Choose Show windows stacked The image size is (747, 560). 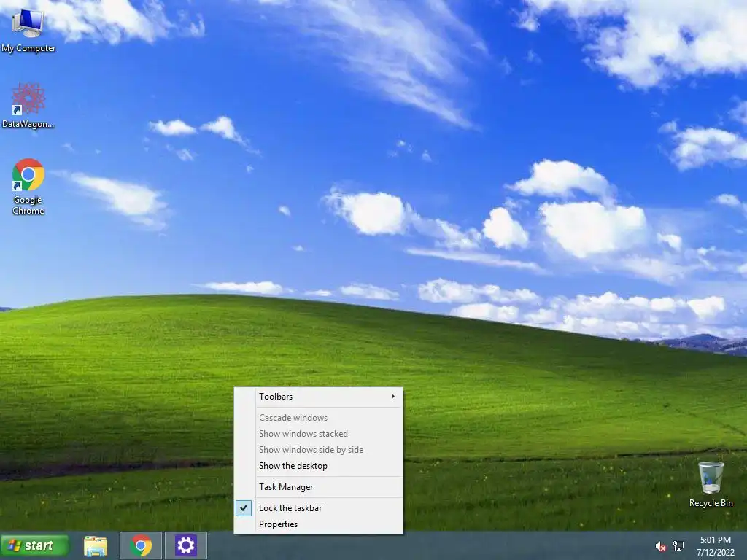(x=318, y=434)
